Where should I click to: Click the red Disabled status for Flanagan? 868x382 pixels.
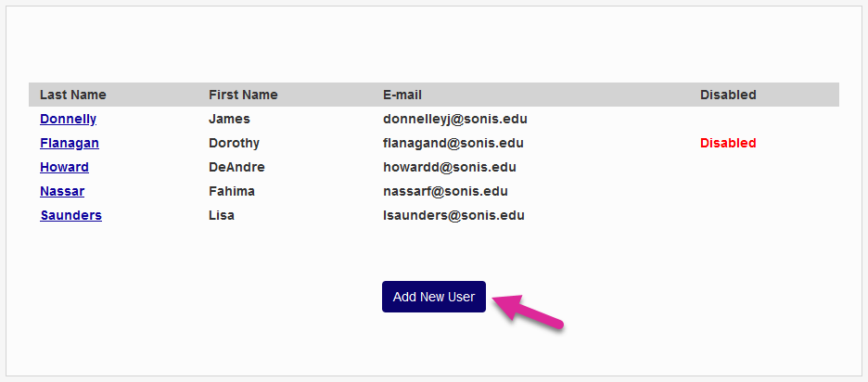point(728,143)
